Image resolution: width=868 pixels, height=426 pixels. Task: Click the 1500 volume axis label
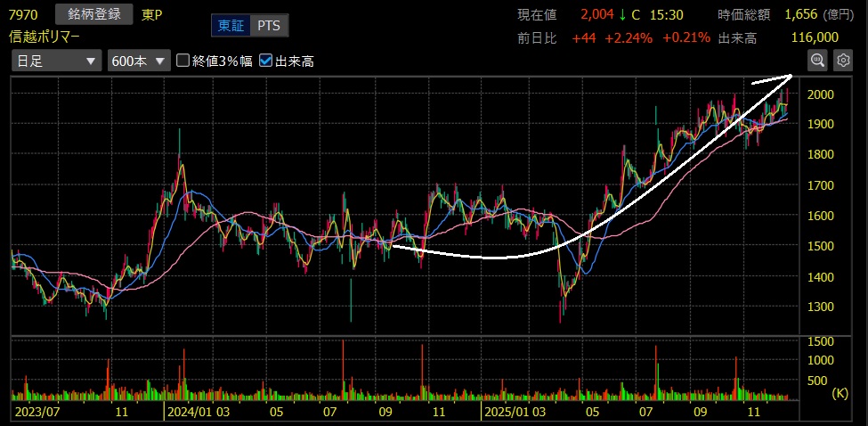point(821,342)
